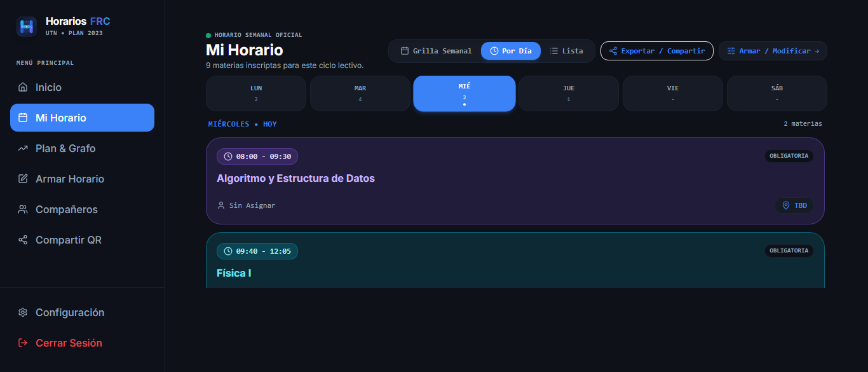
Task: Select the LUN day tab
Action: [x=256, y=93]
